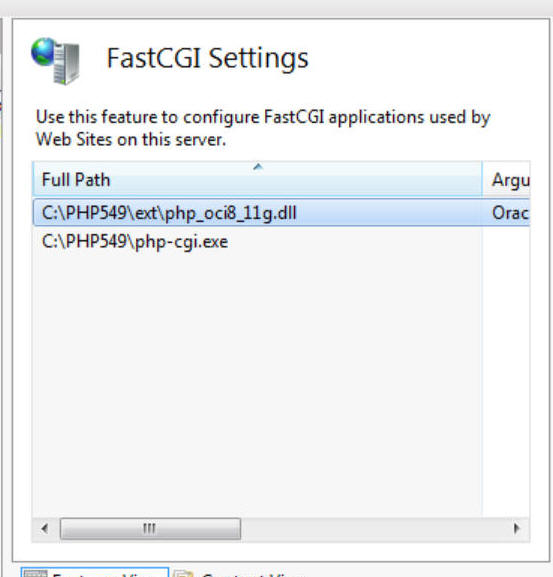Sort list by Full Path column header
553x577 pixels.
[x=257, y=179]
